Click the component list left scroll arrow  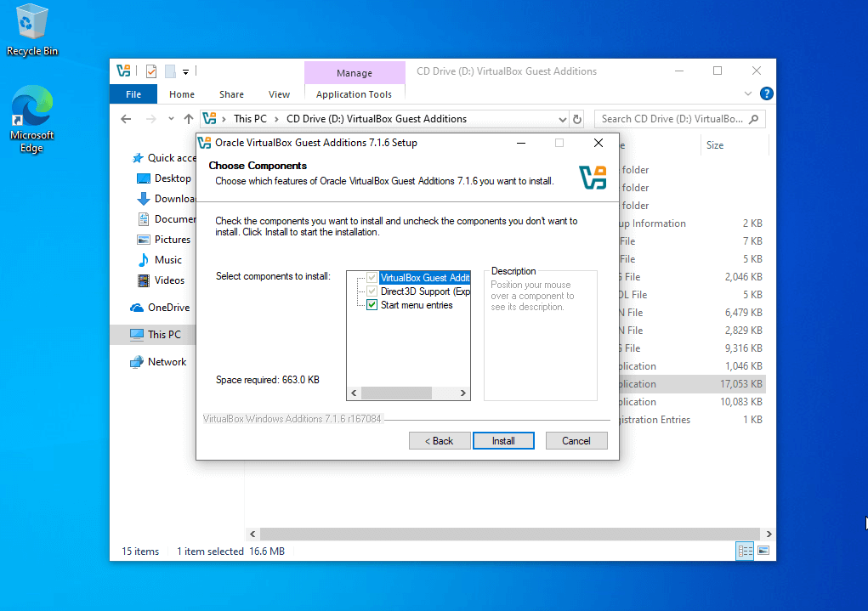point(355,393)
